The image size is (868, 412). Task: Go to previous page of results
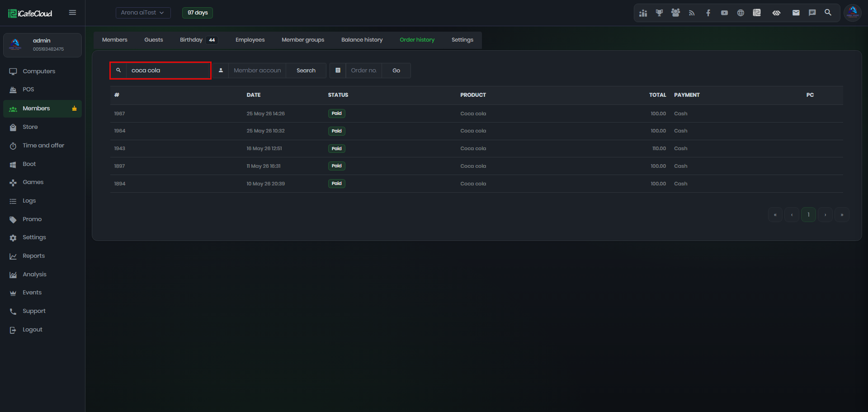click(792, 215)
